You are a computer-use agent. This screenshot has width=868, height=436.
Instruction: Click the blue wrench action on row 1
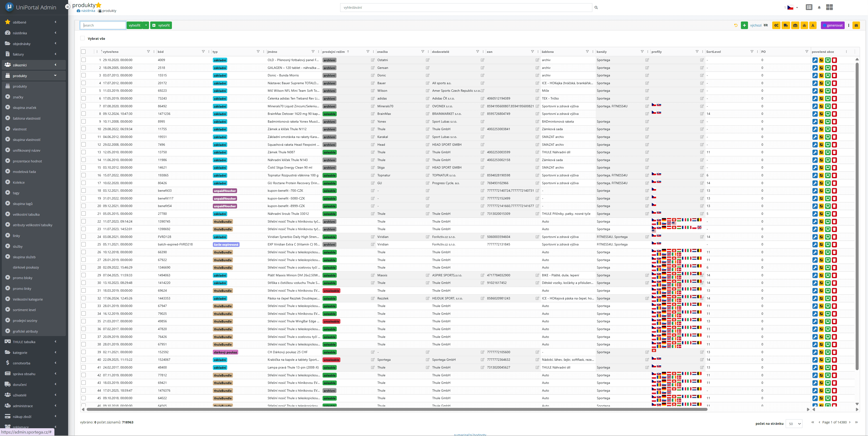[x=815, y=60]
